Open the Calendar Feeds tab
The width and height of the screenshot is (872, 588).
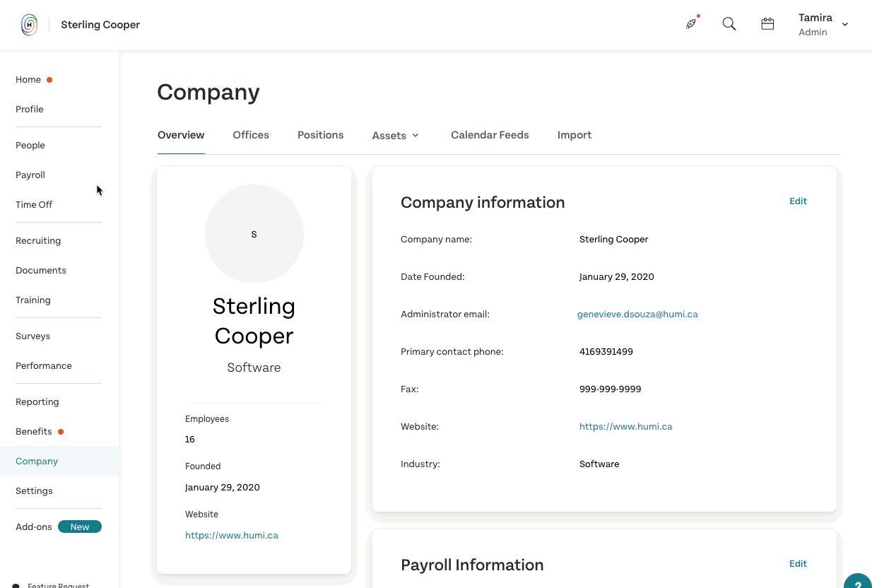(x=490, y=135)
